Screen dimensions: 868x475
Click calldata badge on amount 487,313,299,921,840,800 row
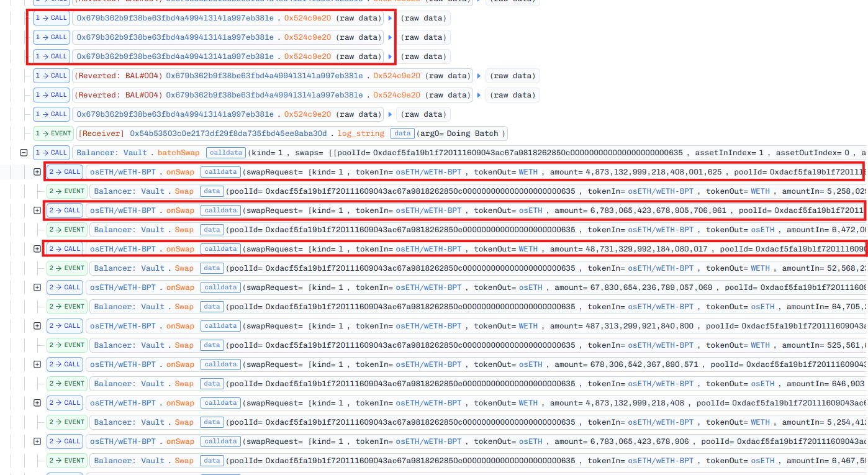pyautogui.click(x=220, y=326)
